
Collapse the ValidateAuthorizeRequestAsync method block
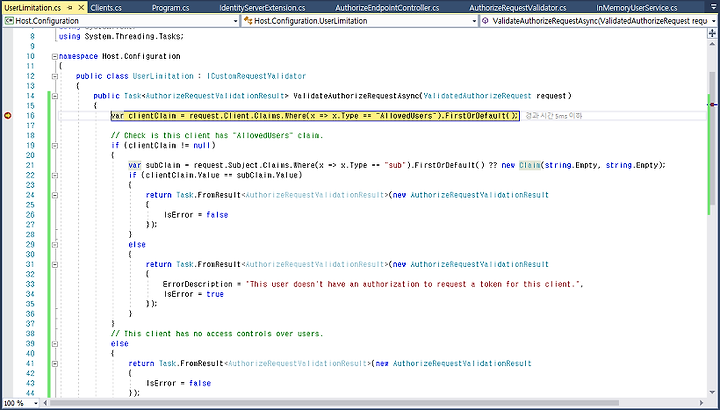55,96
